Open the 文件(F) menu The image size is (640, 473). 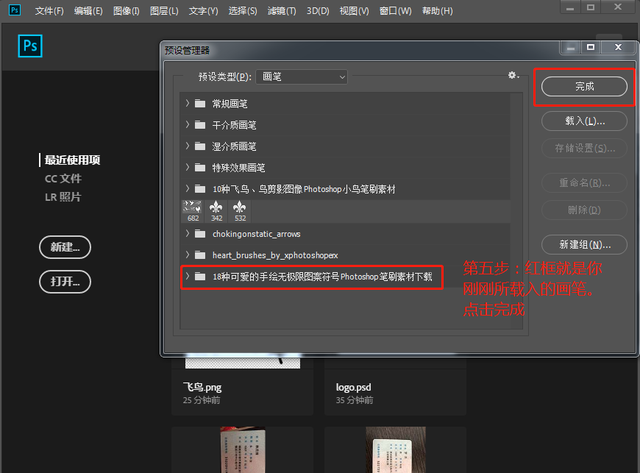click(49, 11)
